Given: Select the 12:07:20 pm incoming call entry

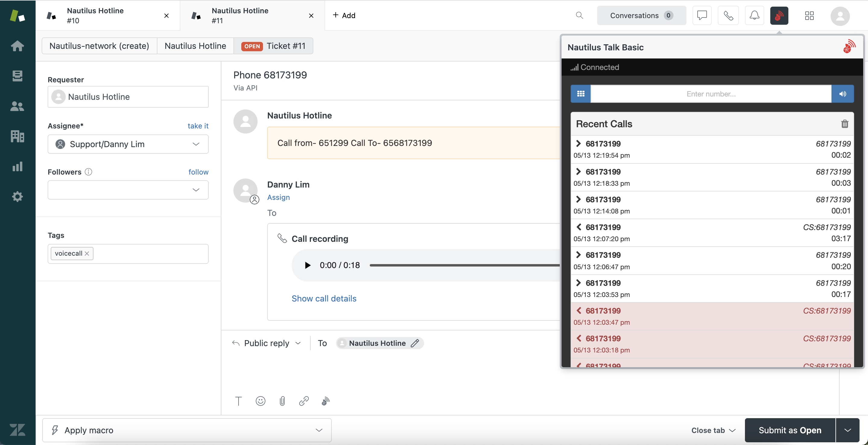Looking at the screenshot, I should point(712,233).
